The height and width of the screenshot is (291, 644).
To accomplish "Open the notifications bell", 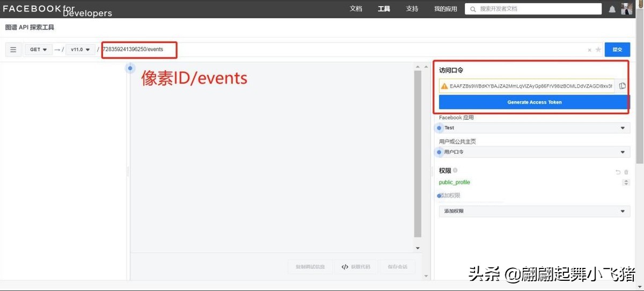I will click(x=612, y=9).
